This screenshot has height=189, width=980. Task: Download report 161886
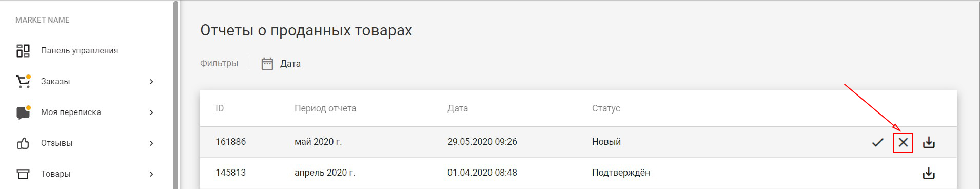tap(929, 142)
